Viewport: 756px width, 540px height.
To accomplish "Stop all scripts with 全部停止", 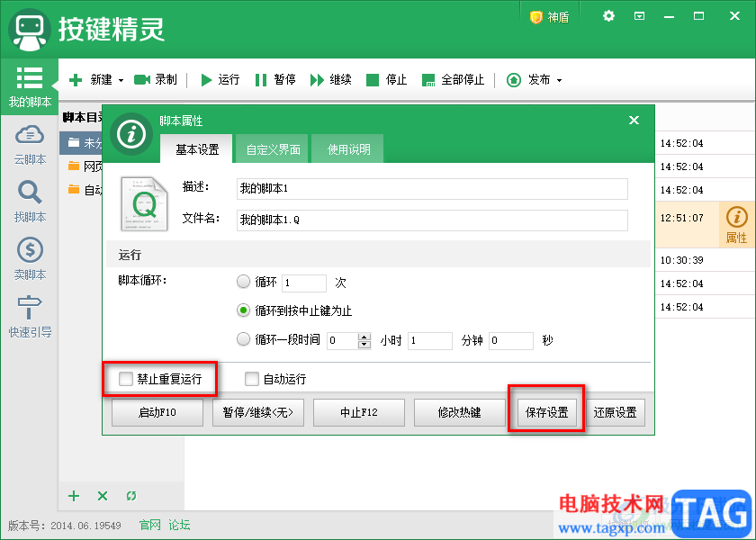I will pos(453,79).
